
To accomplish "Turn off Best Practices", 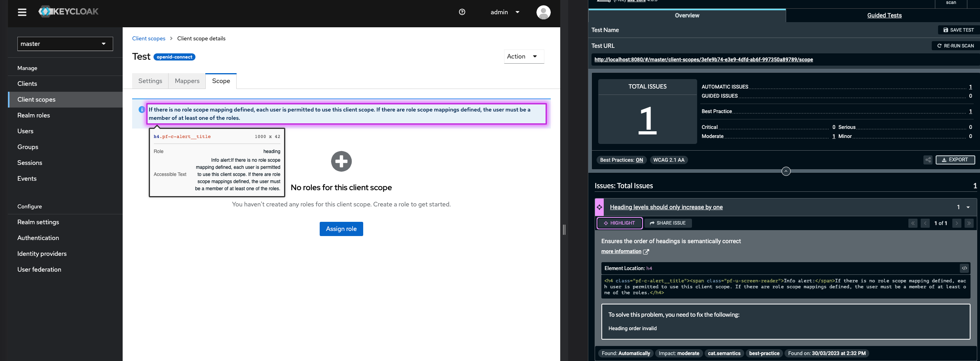I will pos(640,160).
